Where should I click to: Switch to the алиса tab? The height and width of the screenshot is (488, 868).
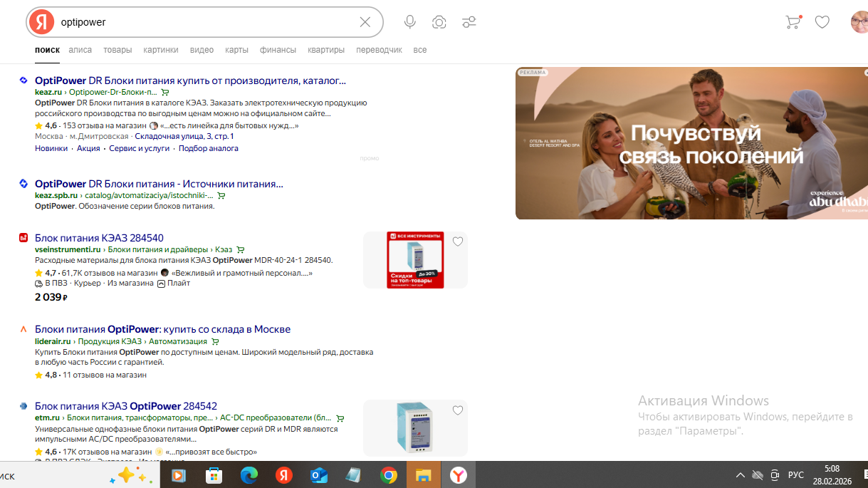[80, 50]
